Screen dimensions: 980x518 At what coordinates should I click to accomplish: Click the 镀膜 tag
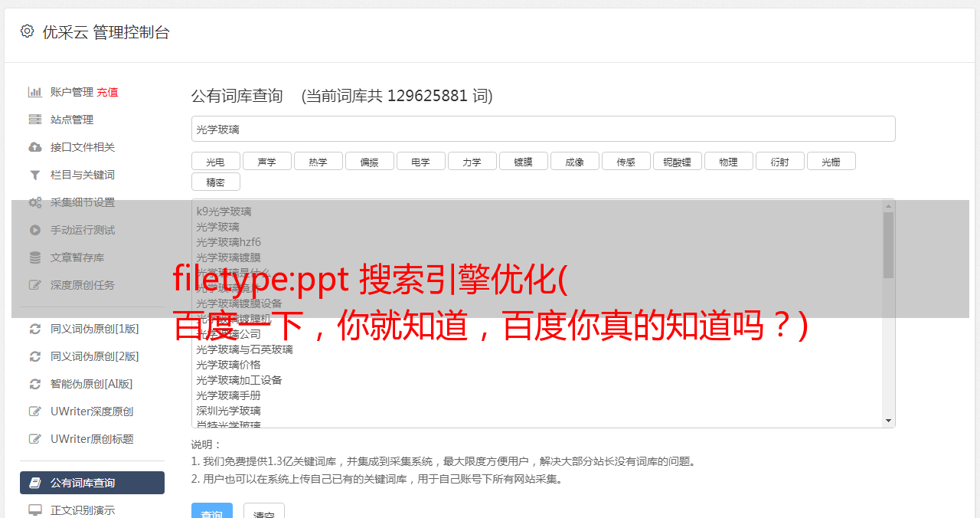pyautogui.click(x=523, y=161)
